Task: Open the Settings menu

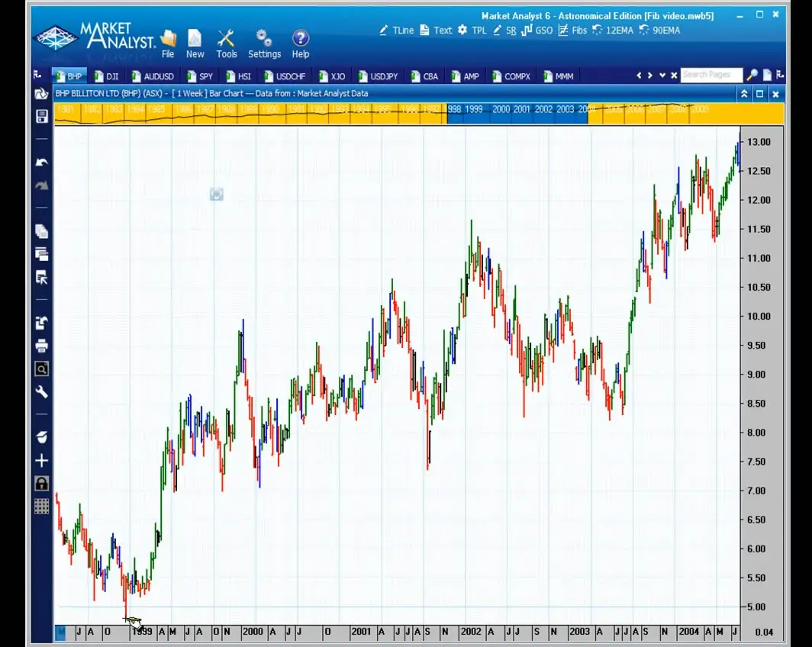Action: (x=264, y=44)
